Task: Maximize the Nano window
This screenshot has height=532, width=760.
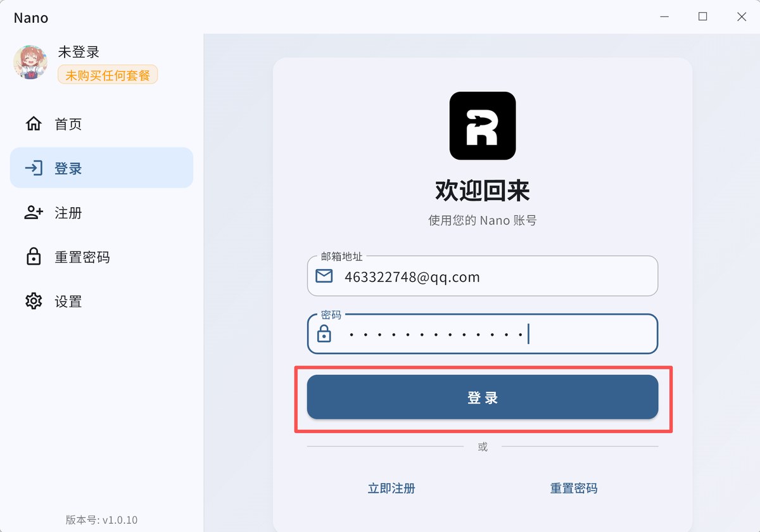Action: pyautogui.click(x=703, y=16)
